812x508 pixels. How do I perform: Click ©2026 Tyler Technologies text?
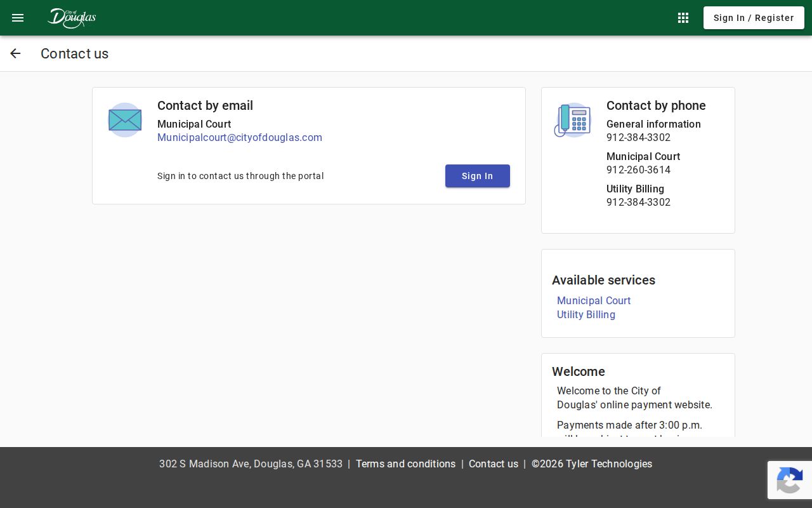coord(592,464)
